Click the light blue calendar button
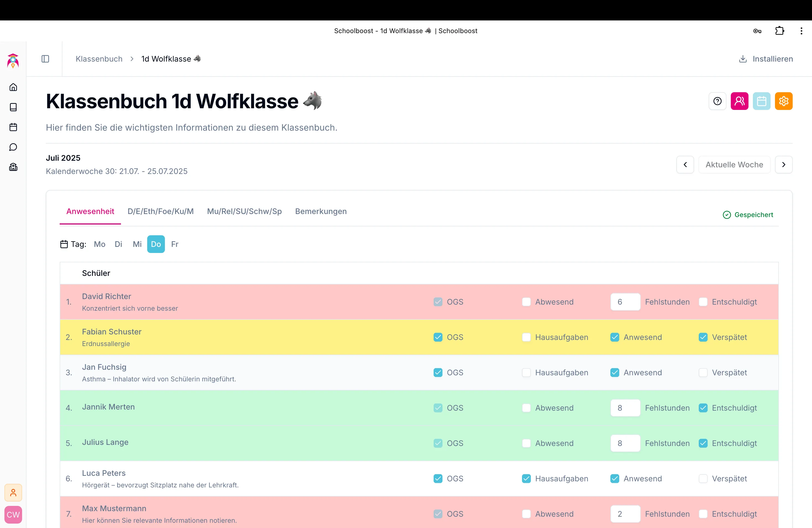 coord(761,101)
